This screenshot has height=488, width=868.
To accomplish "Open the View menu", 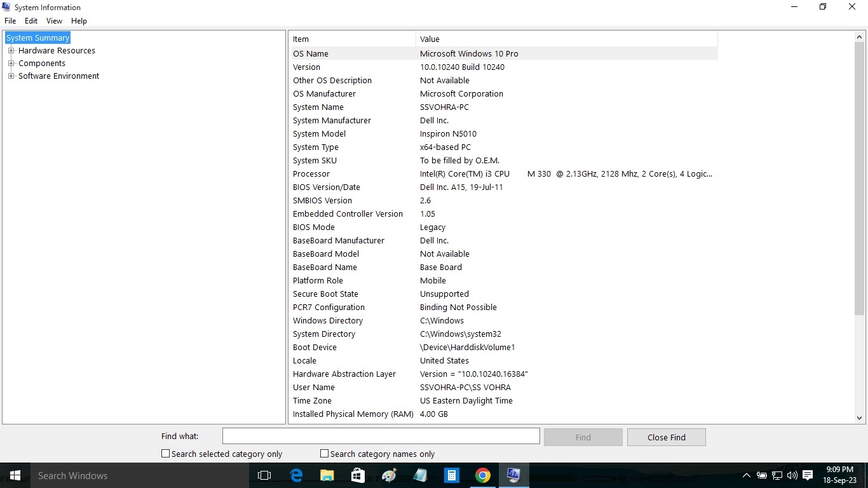I will (x=54, y=21).
